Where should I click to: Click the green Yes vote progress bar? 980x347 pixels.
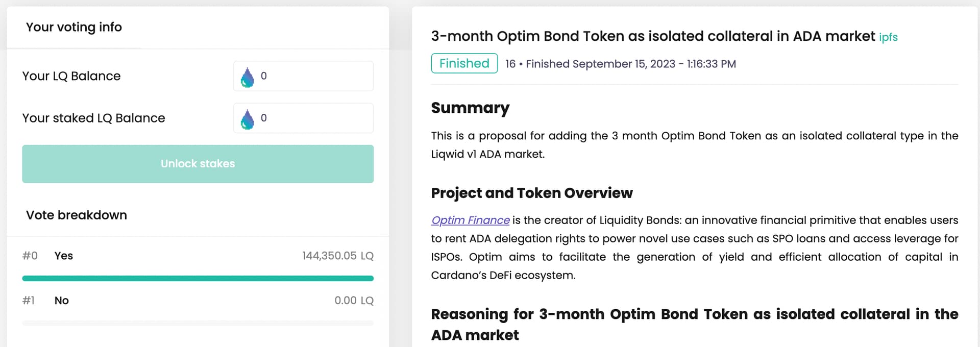click(x=198, y=278)
